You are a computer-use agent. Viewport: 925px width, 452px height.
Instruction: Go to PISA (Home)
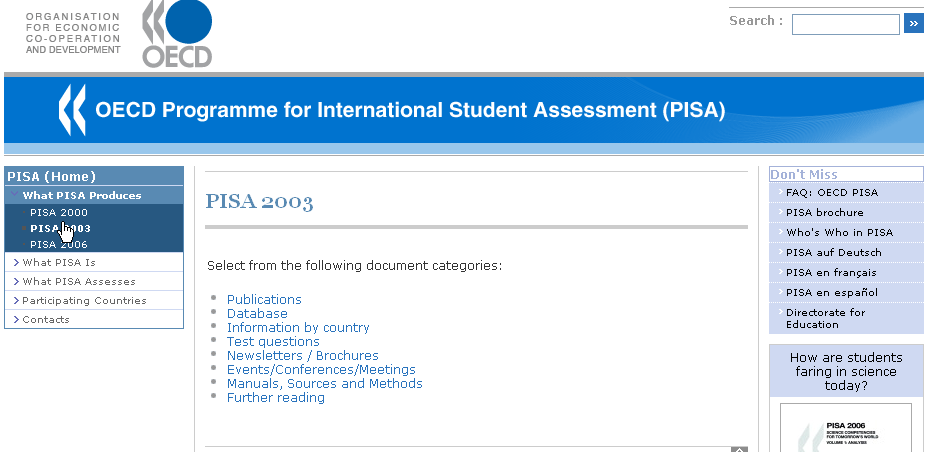tap(52, 176)
